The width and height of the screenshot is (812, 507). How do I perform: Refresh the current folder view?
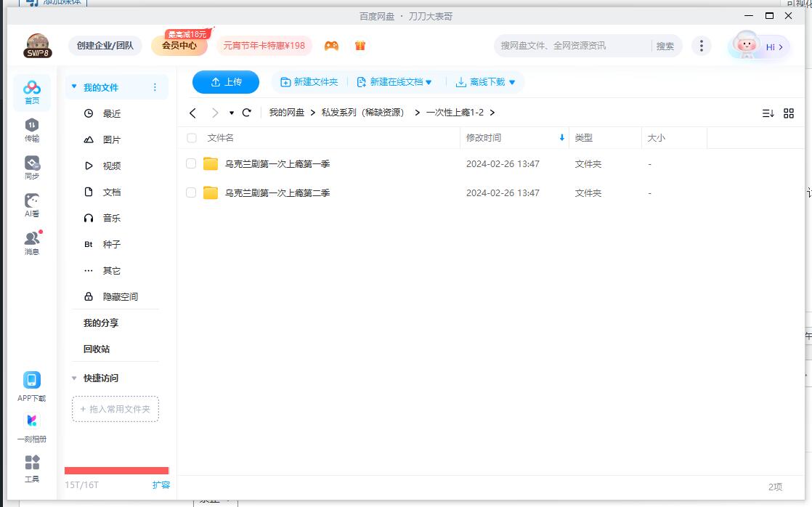246,113
